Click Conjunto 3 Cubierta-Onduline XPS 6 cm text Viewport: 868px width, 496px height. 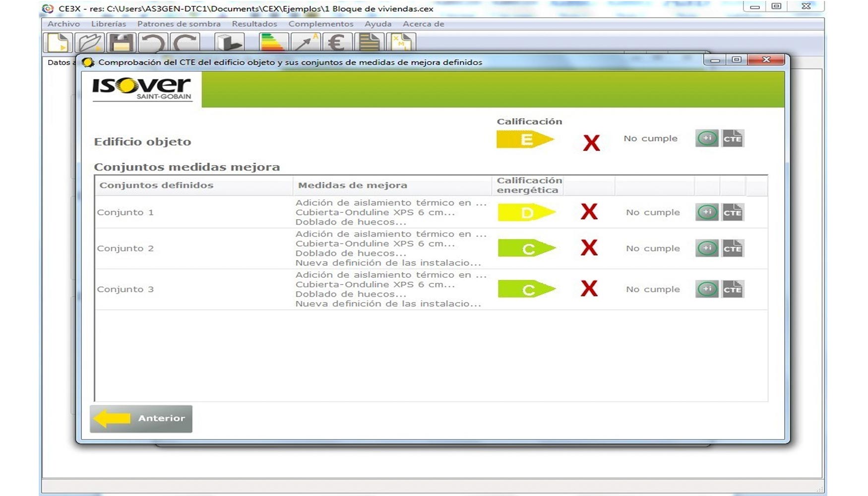375,285
